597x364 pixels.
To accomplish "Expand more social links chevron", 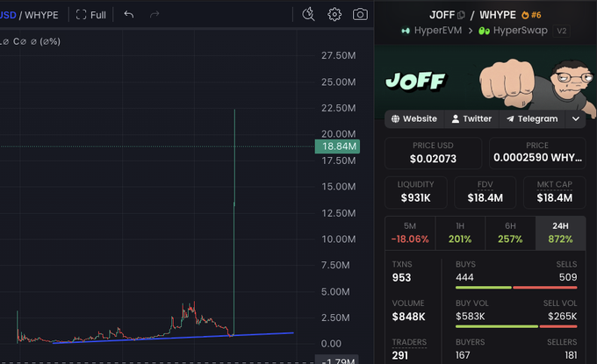I will [x=576, y=118].
